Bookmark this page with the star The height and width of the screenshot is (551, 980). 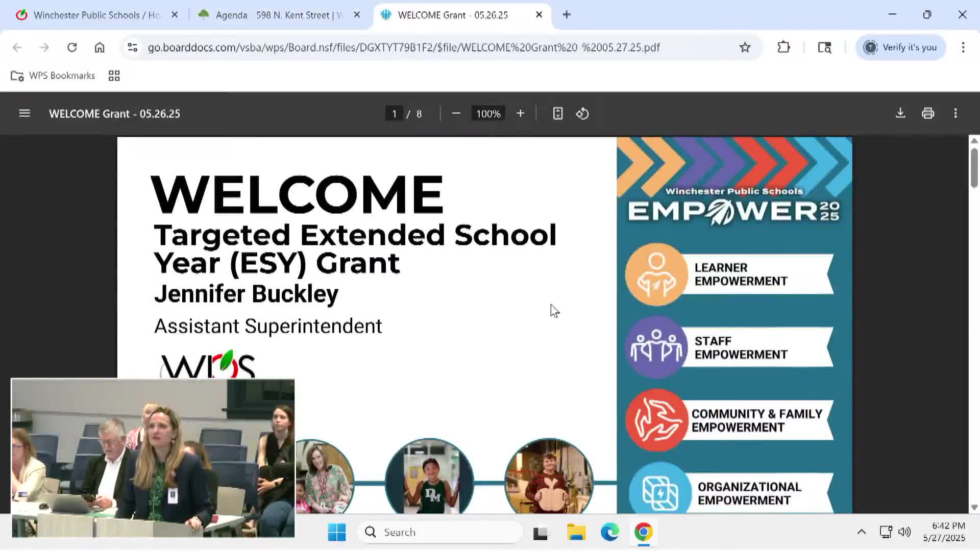coord(745,47)
